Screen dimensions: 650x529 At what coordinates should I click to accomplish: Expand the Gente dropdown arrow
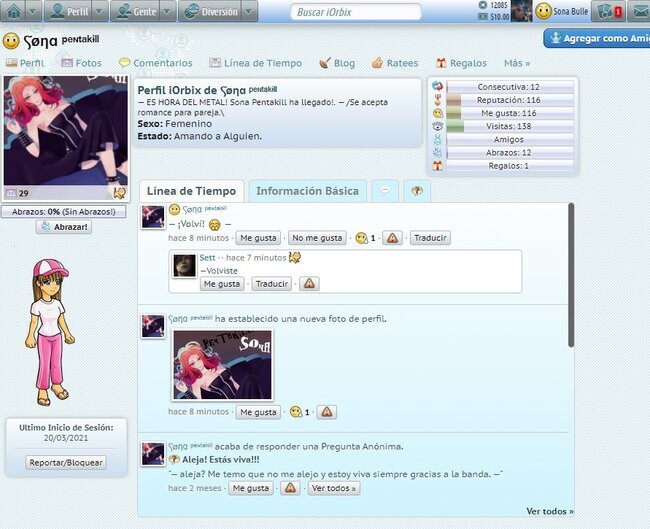point(167,12)
